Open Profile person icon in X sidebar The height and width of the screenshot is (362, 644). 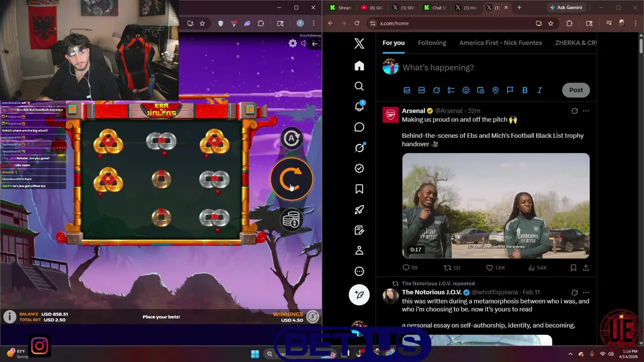(x=359, y=250)
